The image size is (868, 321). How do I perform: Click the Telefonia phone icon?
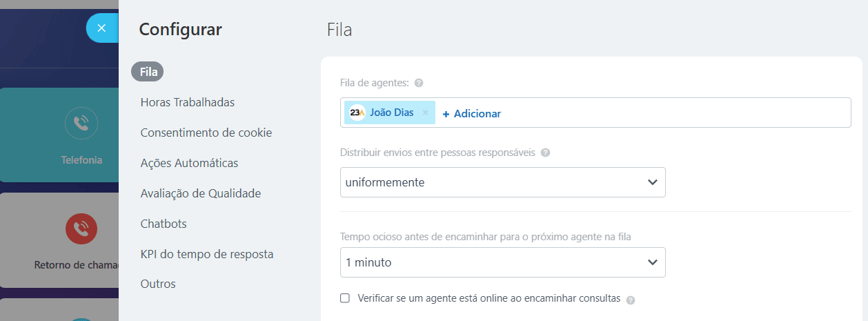point(81,124)
